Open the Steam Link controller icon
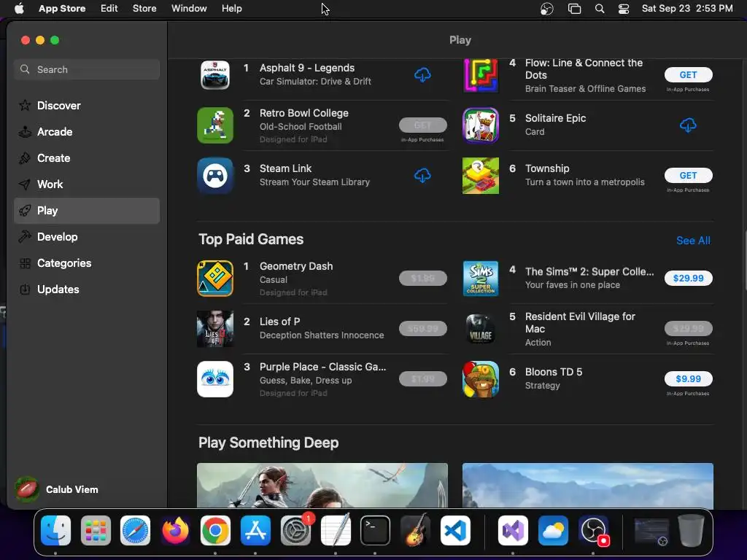The width and height of the screenshot is (747, 560). (x=215, y=176)
